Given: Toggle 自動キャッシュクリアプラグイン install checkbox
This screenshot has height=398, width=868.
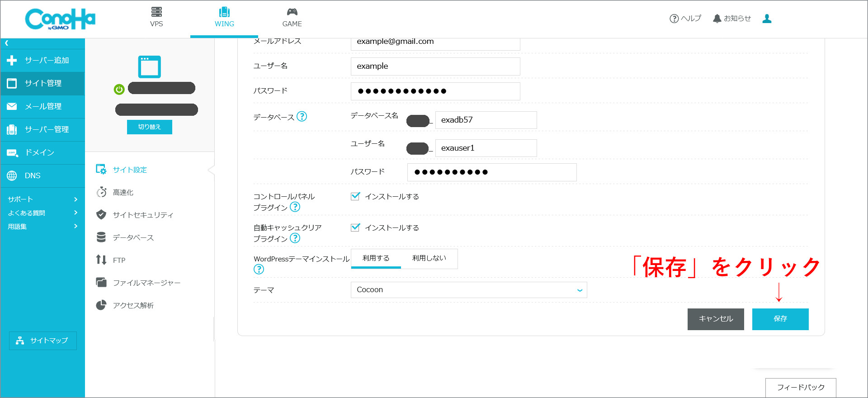Looking at the screenshot, I should coord(355,227).
